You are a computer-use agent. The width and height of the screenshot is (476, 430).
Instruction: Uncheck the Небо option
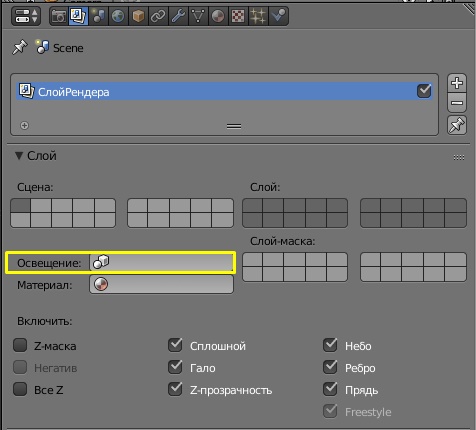coord(330,345)
